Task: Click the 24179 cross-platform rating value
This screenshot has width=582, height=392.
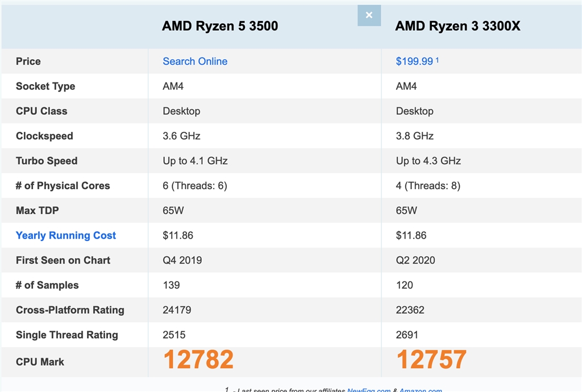Action: point(177,310)
